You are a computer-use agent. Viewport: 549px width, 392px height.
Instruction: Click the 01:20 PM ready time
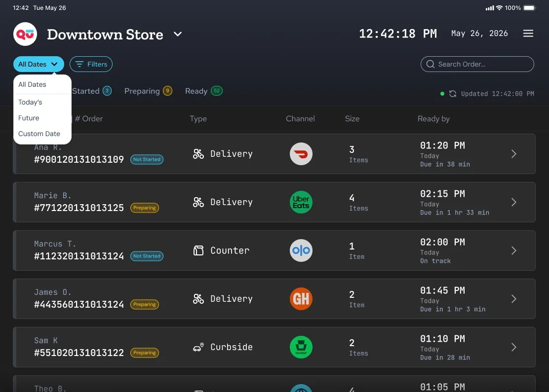tap(442, 145)
